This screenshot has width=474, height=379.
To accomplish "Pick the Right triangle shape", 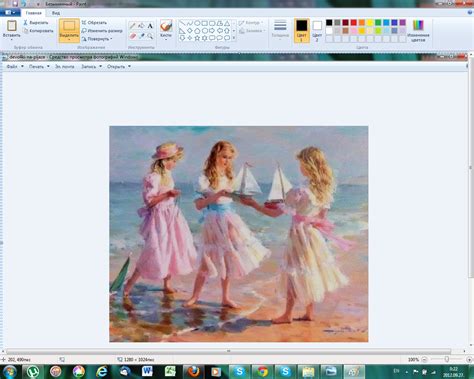I will [x=182, y=31].
